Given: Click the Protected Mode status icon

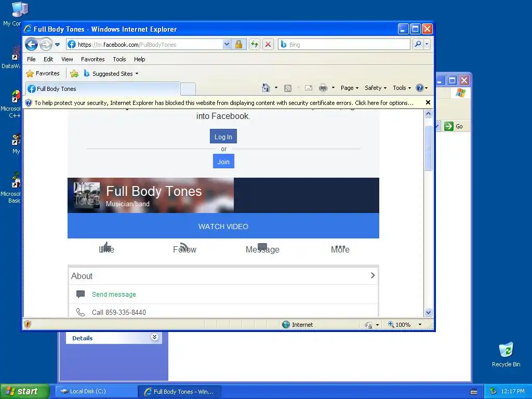Looking at the screenshot, I should tap(368, 325).
